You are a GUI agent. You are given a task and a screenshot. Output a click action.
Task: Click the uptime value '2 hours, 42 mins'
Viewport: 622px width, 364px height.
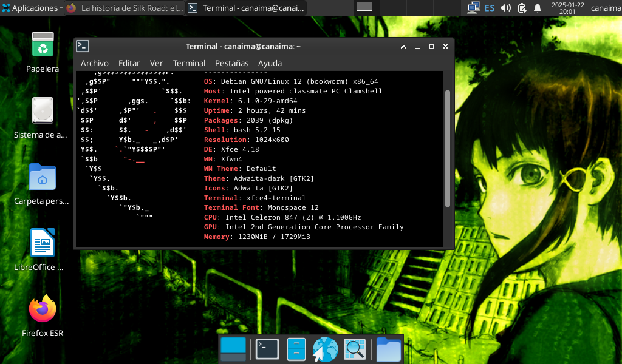(x=272, y=110)
